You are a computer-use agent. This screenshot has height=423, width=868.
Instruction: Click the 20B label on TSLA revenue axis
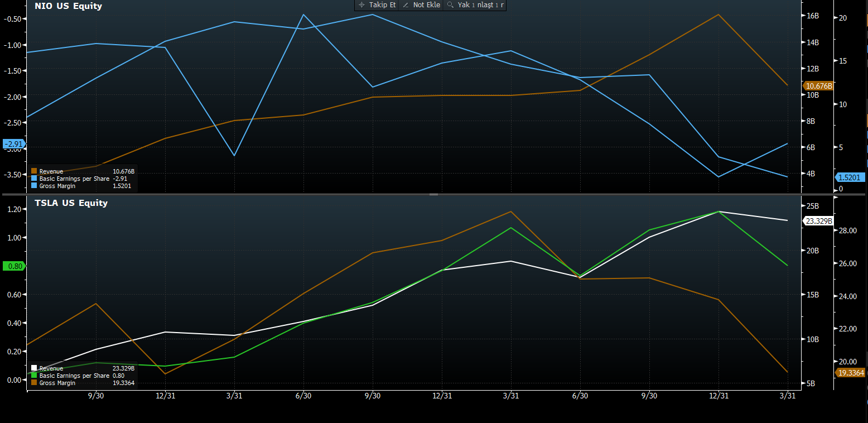pos(813,251)
